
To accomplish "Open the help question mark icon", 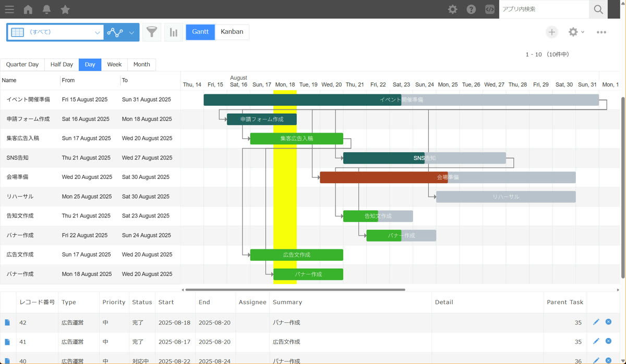I will 471,9.
